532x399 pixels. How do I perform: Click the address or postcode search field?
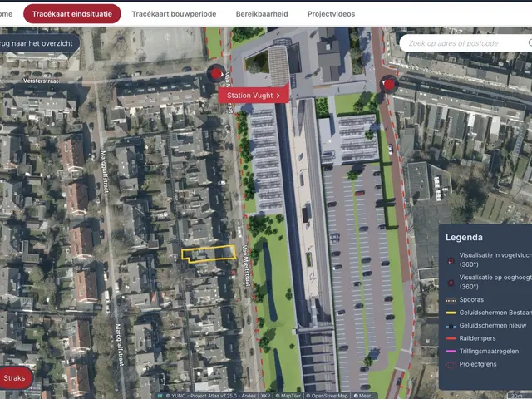pos(465,43)
